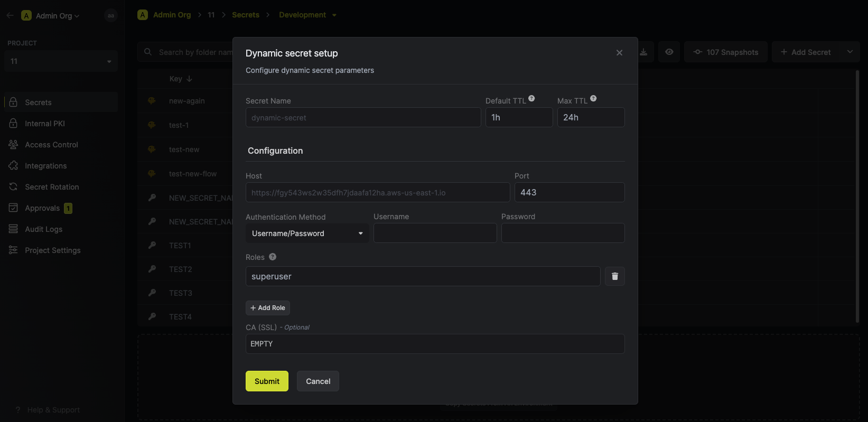Submit the dynamic secret form

click(x=267, y=381)
